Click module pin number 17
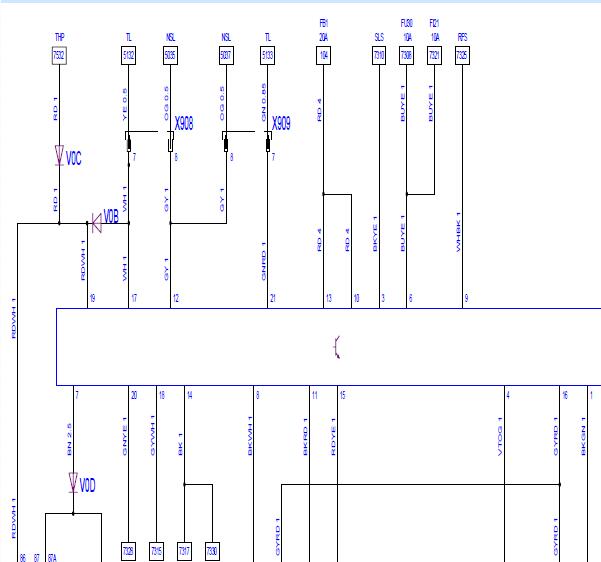The height and width of the screenshot is (562, 601). pos(134,298)
